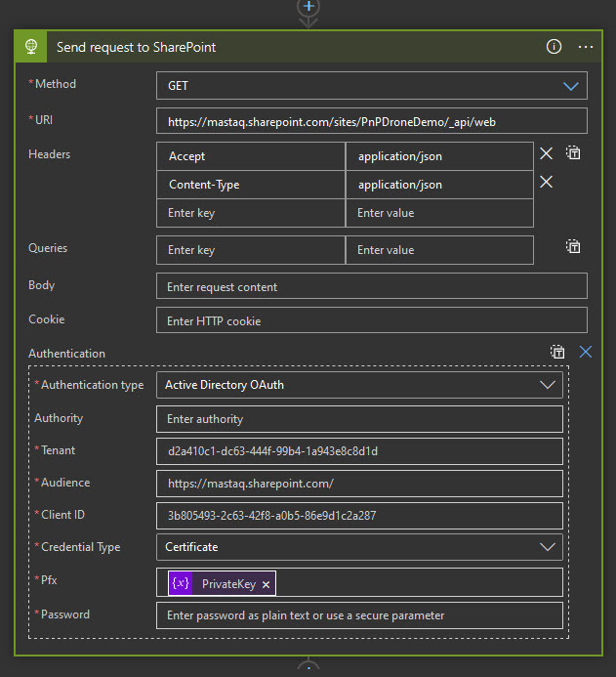Click the Authority input field
The width and height of the screenshot is (616, 677).
tap(359, 419)
